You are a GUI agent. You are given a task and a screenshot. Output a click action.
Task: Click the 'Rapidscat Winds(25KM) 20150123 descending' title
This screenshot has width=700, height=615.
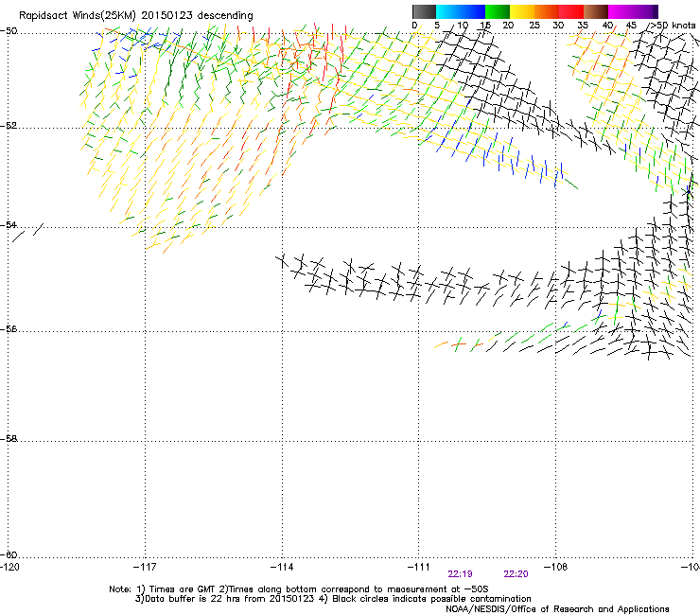tap(135, 16)
